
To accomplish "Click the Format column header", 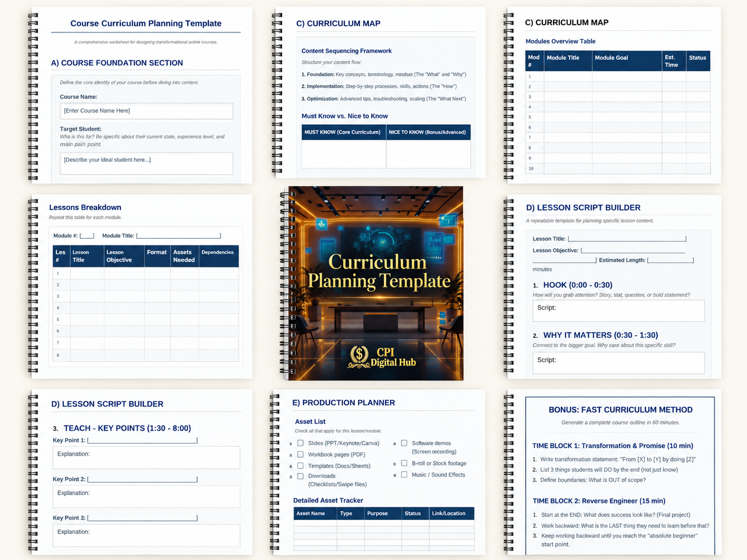I will coord(157,256).
